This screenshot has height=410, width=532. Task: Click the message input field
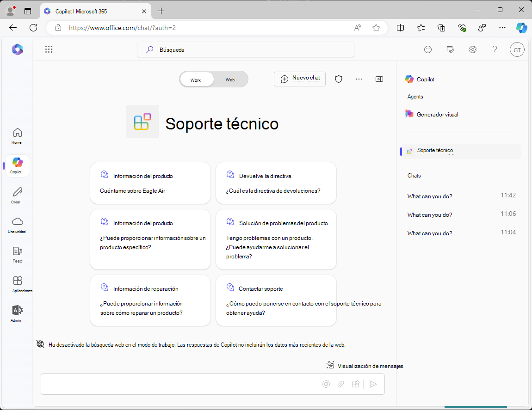coord(213,384)
